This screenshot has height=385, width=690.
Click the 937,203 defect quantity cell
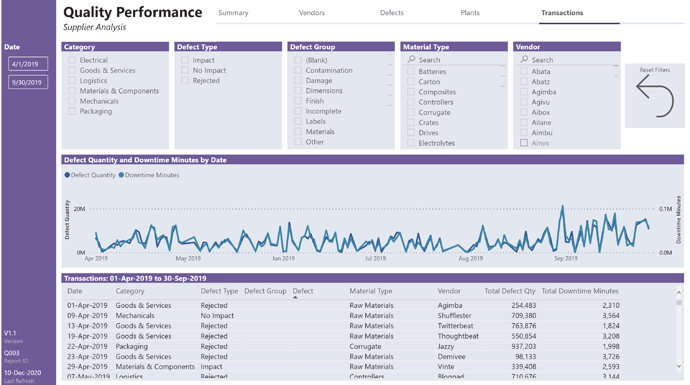(x=524, y=347)
